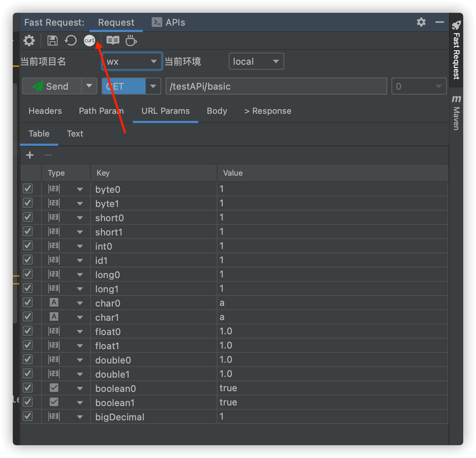Click the cURL copy icon in toolbar
The height and width of the screenshot is (458, 476).
click(90, 41)
